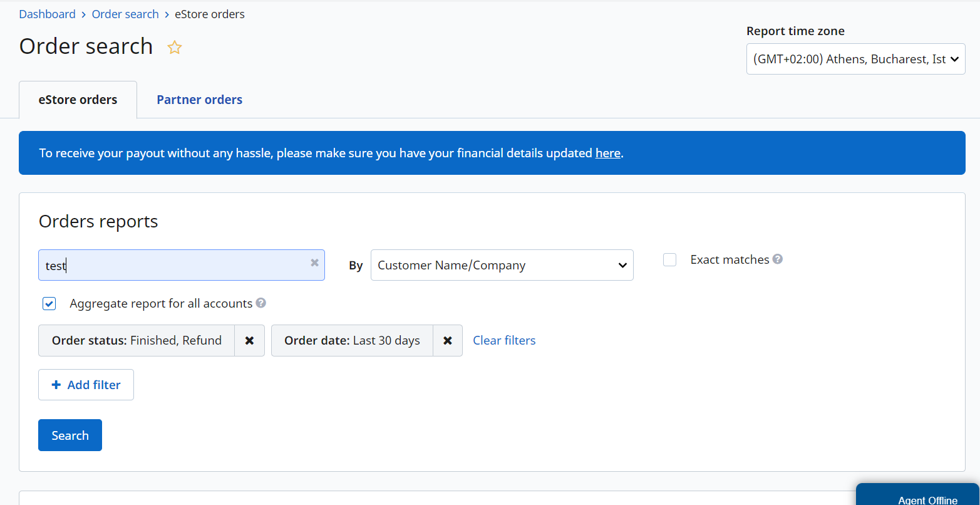Enable the Exact matches checkbox
This screenshot has width=980, height=505.
point(669,259)
